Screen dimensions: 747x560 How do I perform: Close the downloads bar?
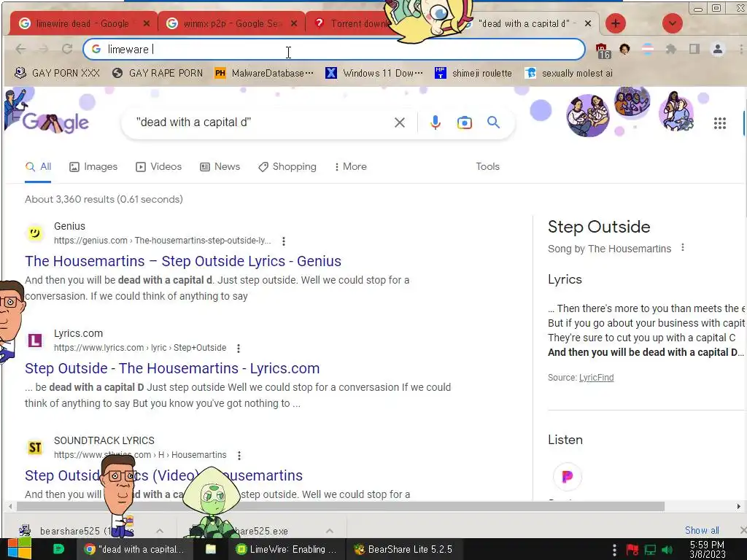pyautogui.click(x=743, y=530)
